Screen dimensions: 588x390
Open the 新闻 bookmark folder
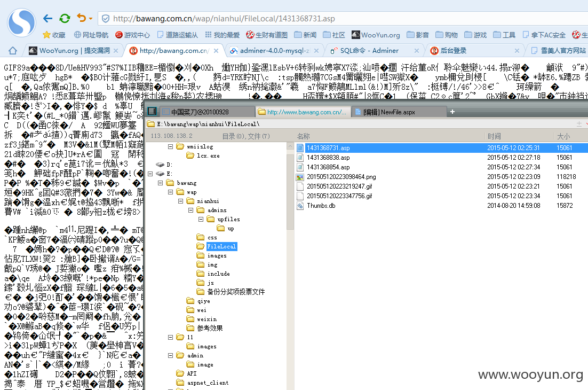coord(305,35)
